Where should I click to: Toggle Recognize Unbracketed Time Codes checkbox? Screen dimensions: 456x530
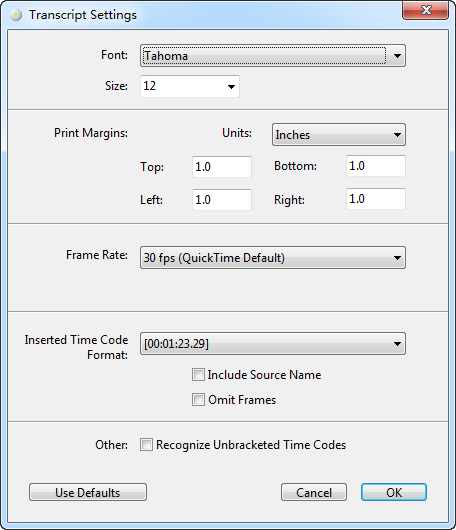(x=146, y=444)
